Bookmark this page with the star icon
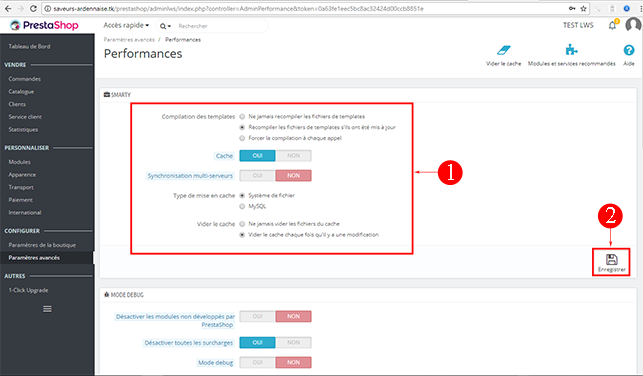 click(x=584, y=8)
